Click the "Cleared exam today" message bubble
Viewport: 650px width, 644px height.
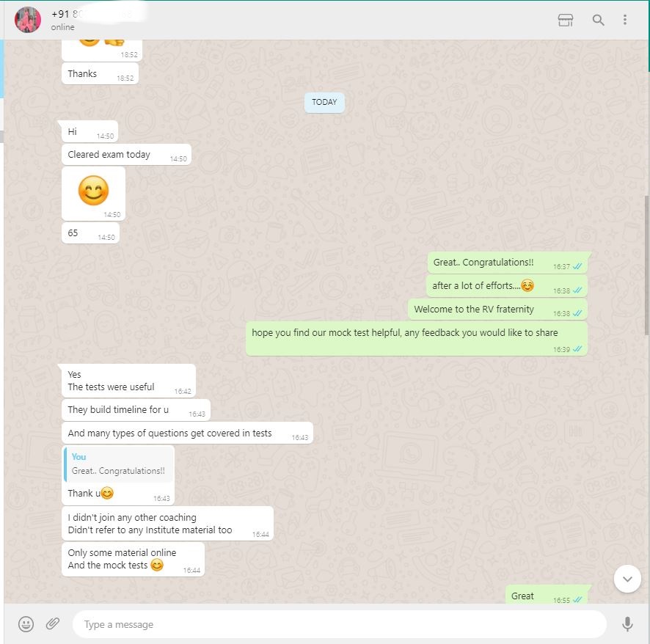pos(126,155)
